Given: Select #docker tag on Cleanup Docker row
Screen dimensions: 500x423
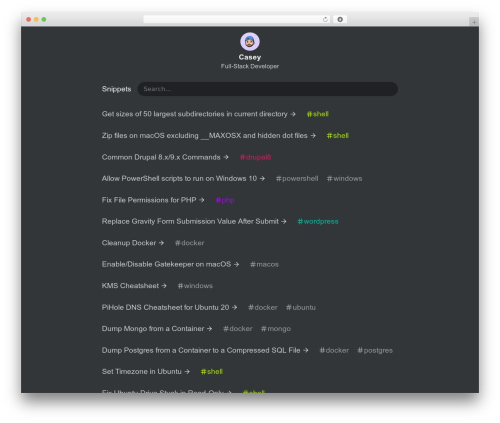Looking at the screenshot, I should point(189,243).
